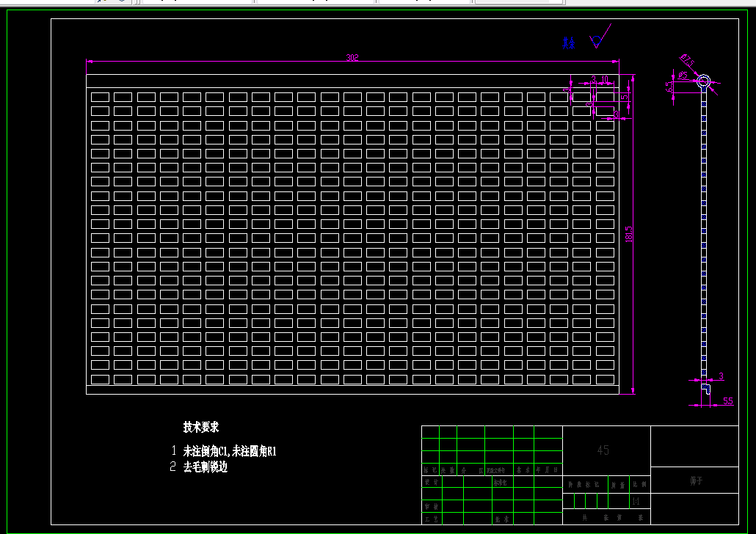The height and width of the screenshot is (534, 756).
Task: Click the 批准 cell in title block
Action: pyautogui.click(x=502, y=519)
